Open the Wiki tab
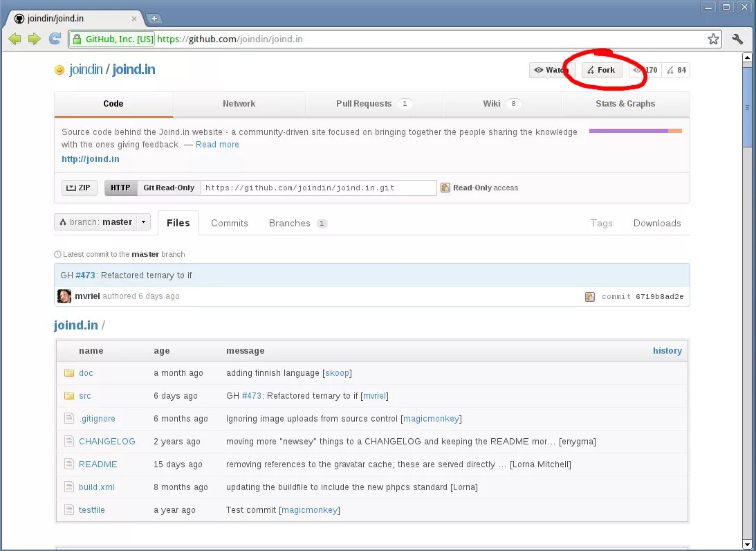Viewport: 756px width, 551px height. coord(502,104)
